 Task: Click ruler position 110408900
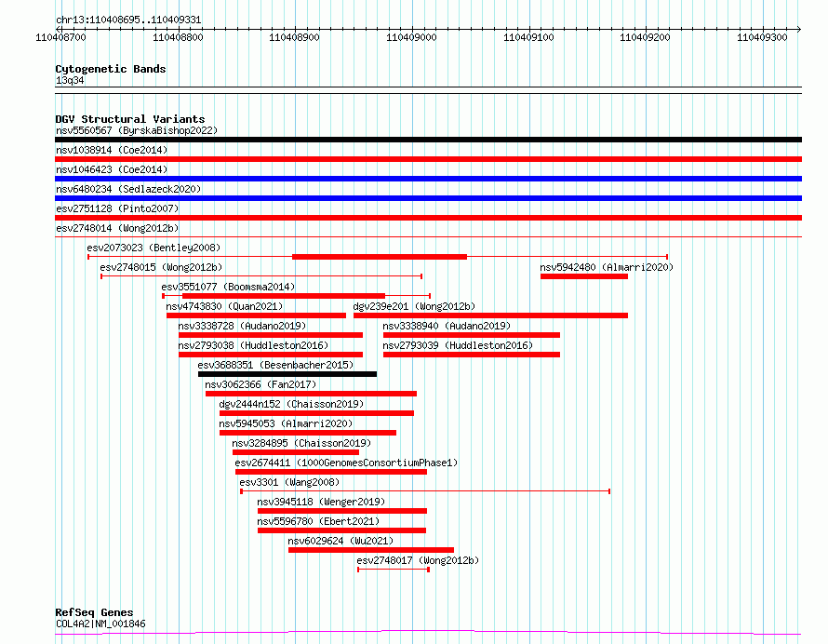[x=295, y=37]
